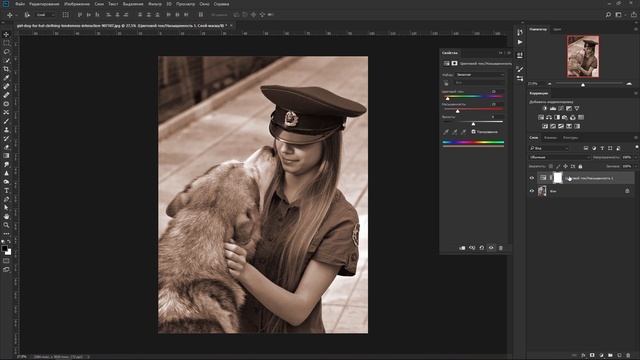The width and height of the screenshot is (640, 360).
Task: Hide the Background layer
Action: coord(532,191)
